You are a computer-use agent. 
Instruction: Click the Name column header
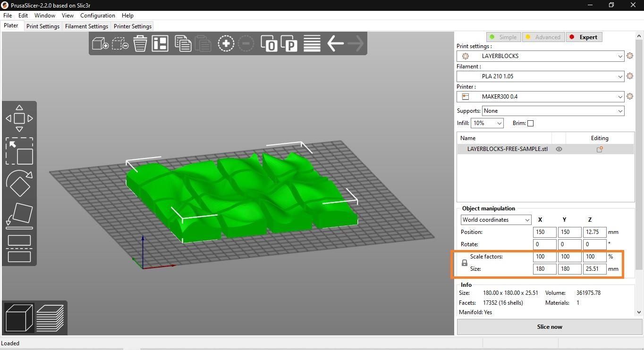click(x=504, y=138)
